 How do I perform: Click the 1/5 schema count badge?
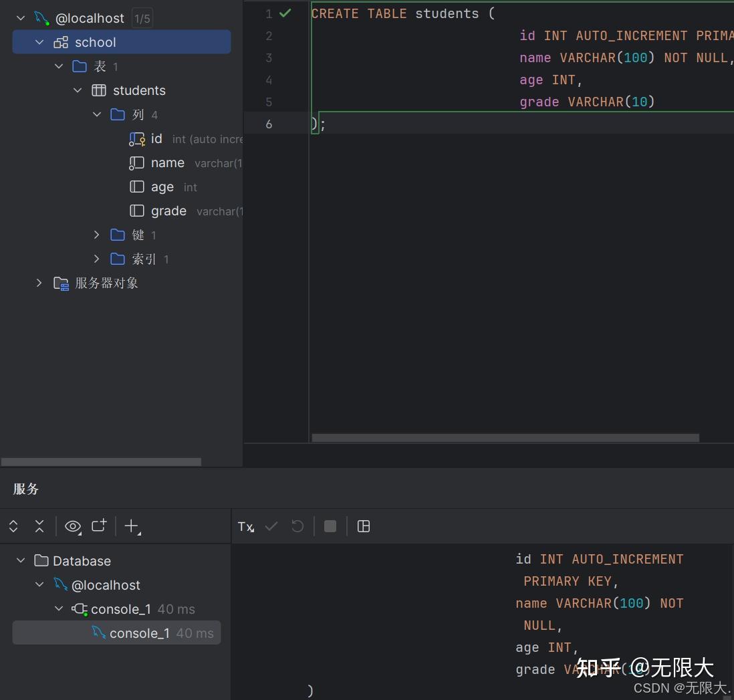[x=142, y=18]
